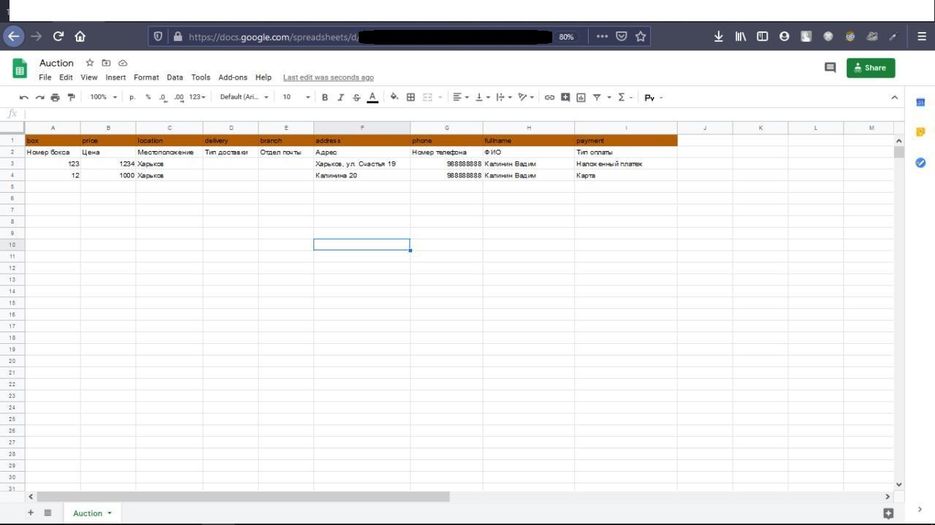Screen dimensions: 935x525
Task: Open zoom 100% dropdown
Action: [x=103, y=97]
